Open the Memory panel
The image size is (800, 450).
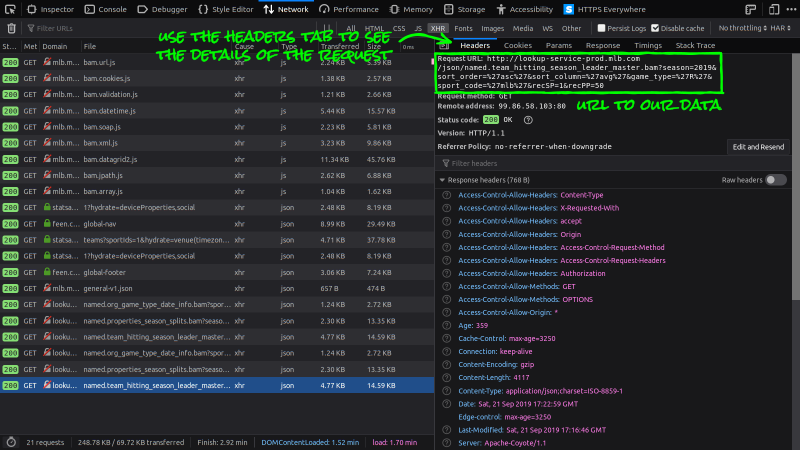pyautogui.click(x=411, y=9)
